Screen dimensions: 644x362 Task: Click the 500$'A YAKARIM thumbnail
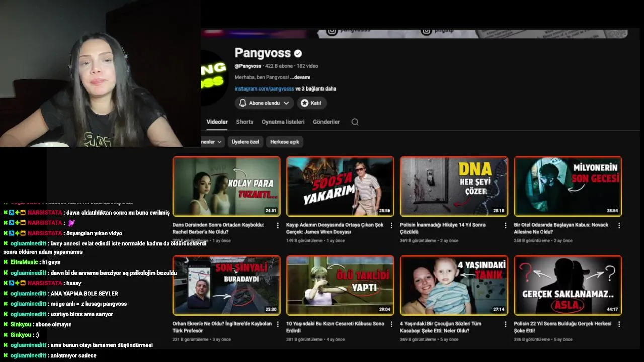tap(340, 187)
